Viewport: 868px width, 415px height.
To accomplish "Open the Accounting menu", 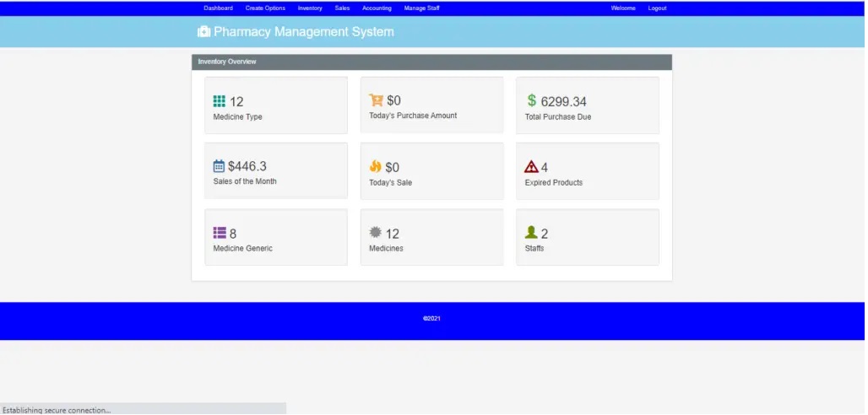I will click(x=377, y=8).
